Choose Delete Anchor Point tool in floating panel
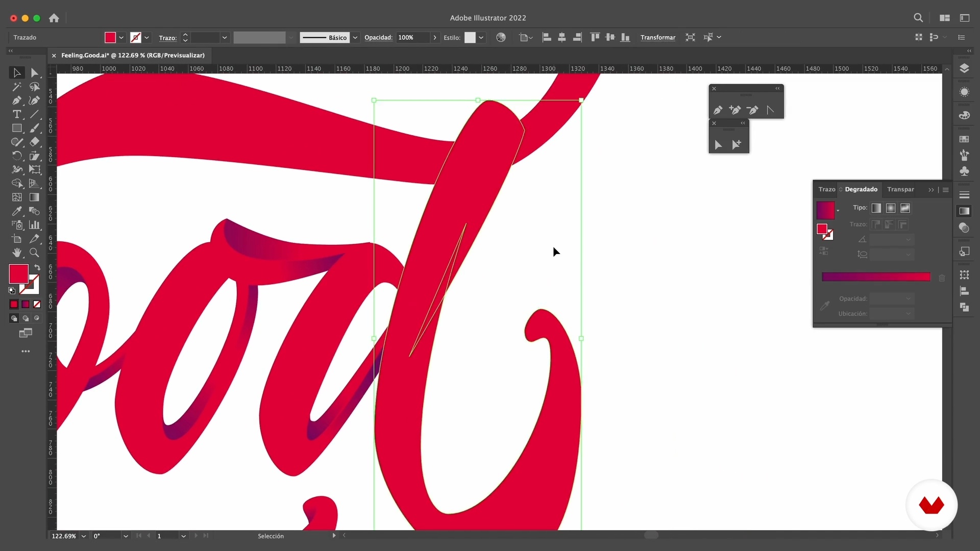 click(x=752, y=110)
